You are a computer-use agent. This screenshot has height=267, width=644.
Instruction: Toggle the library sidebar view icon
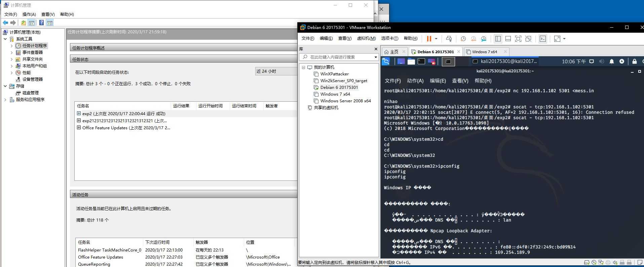pos(498,39)
